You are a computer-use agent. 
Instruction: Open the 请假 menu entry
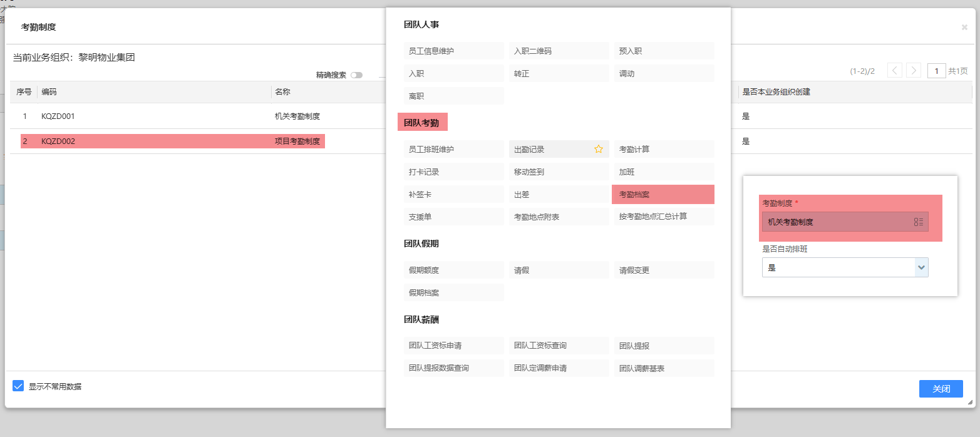(559, 270)
